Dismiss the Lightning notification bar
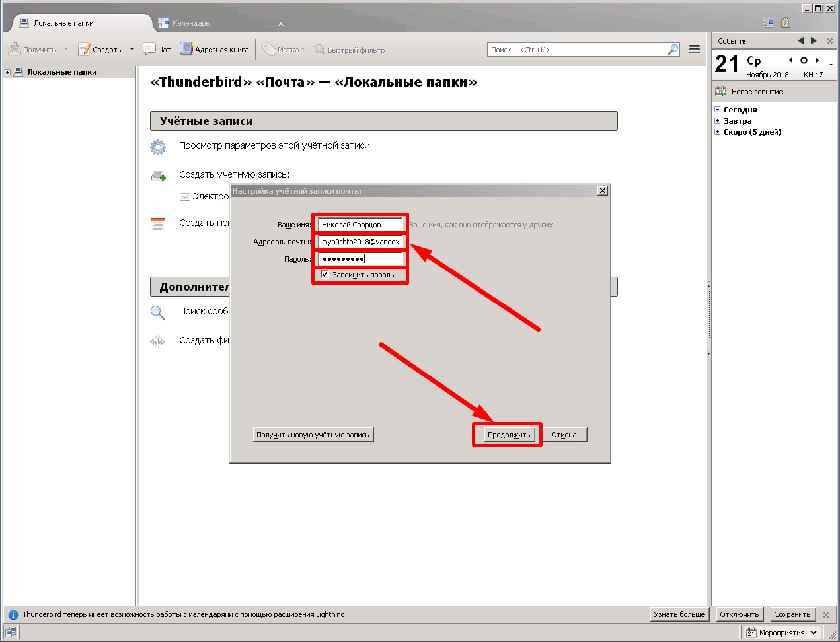840x642 pixels. point(826,614)
